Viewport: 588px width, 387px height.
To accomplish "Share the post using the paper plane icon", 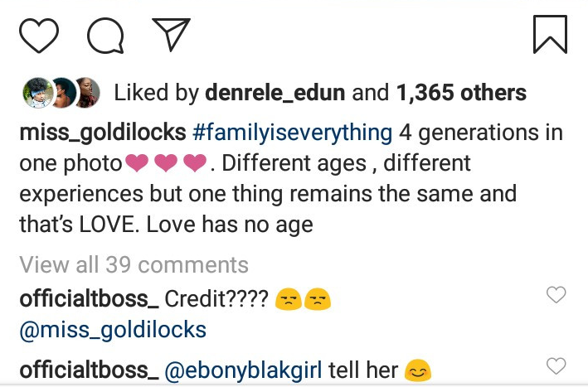I will [x=172, y=34].
